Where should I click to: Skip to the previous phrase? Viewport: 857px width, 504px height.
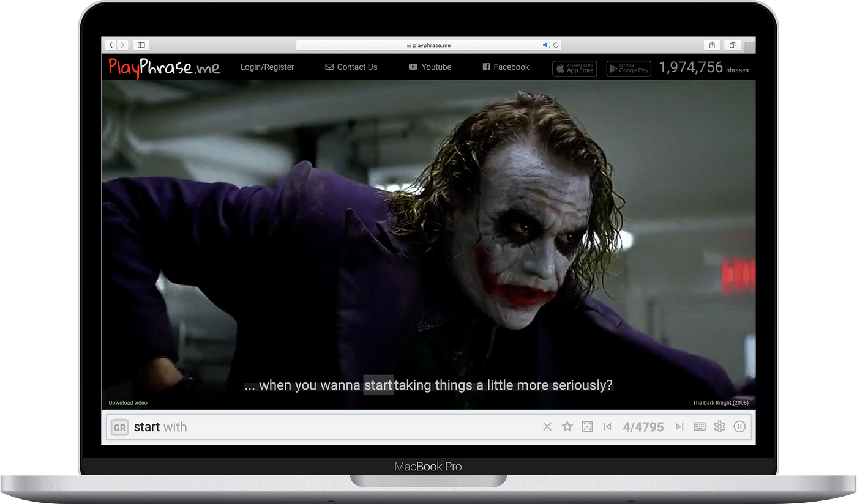(607, 427)
